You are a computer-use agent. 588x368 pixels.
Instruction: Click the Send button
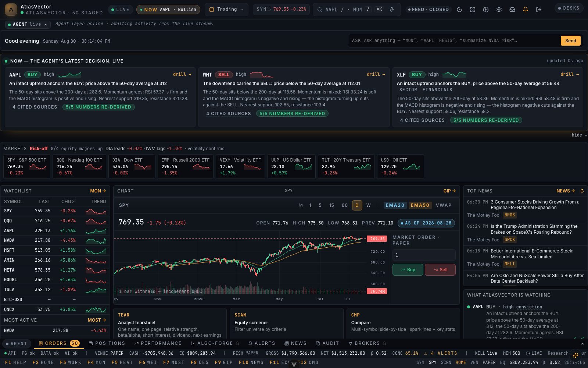pos(570,41)
